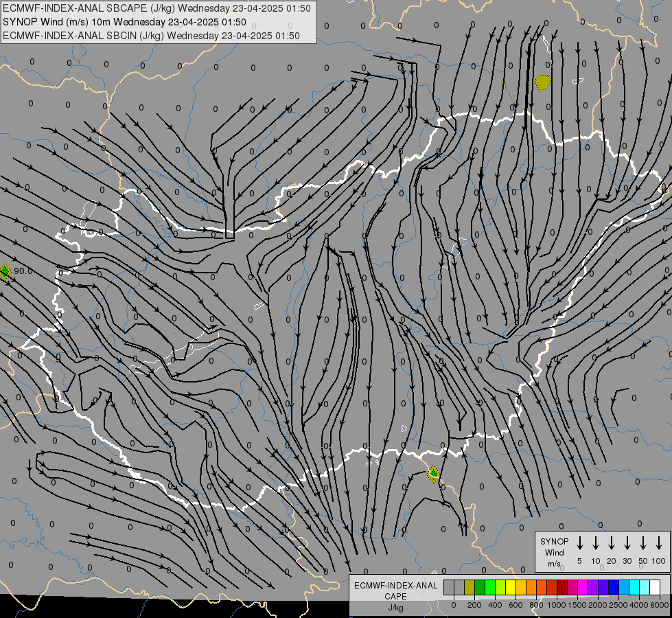Click the 600 tick label on colorbar
Viewport: 672px width, 618px height.
coord(515,605)
